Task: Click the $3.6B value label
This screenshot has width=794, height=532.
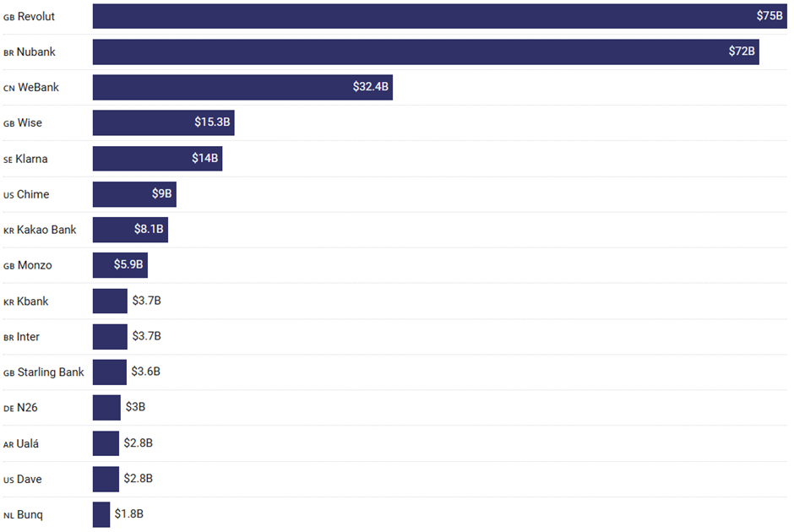Action: tap(146, 372)
